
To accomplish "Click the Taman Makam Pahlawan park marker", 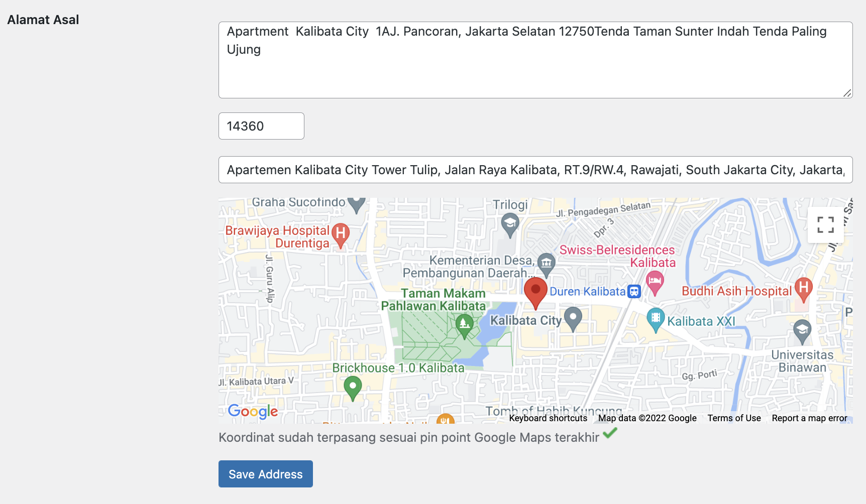I will (x=465, y=326).
